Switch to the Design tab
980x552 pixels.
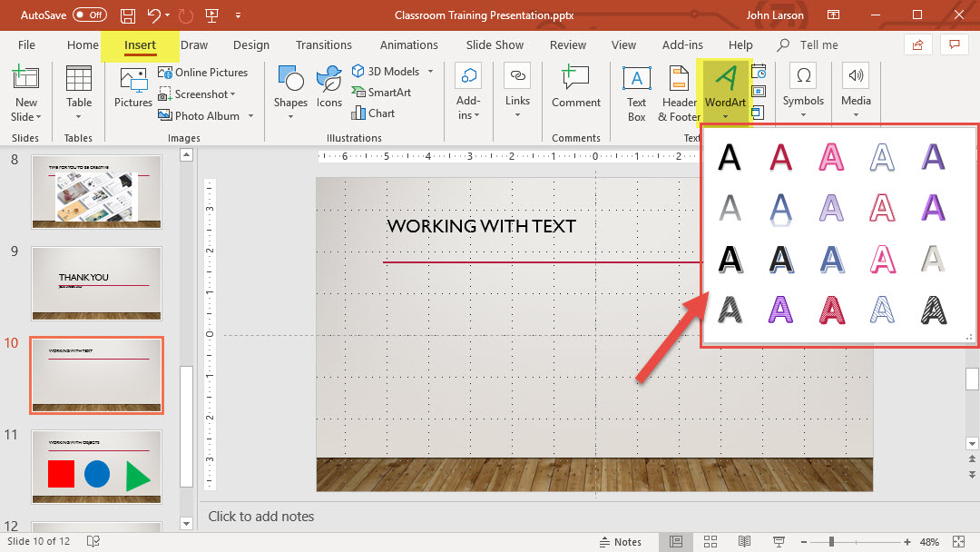250,44
